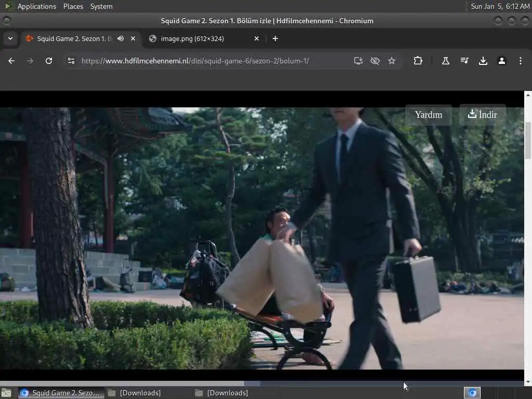This screenshot has height=399, width=532.
Task: Expand the tab search dropdown arrow
Action: coord(10,38)
